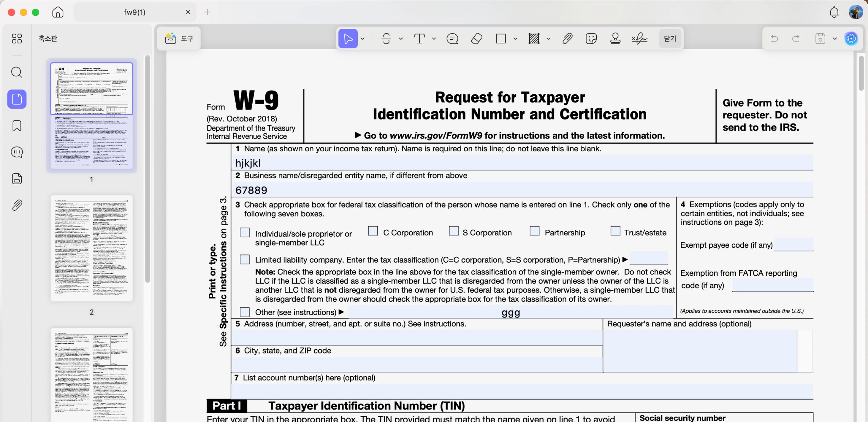
Task: Open the notifications bell
Action: 834,12
